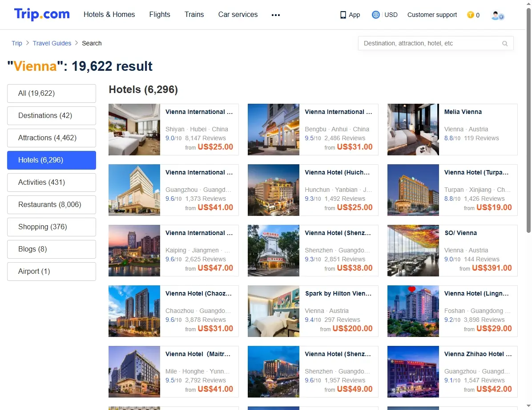Open the user profile avatar
The width and height of the screenshot is (532, 410).
tap(497, 15)
